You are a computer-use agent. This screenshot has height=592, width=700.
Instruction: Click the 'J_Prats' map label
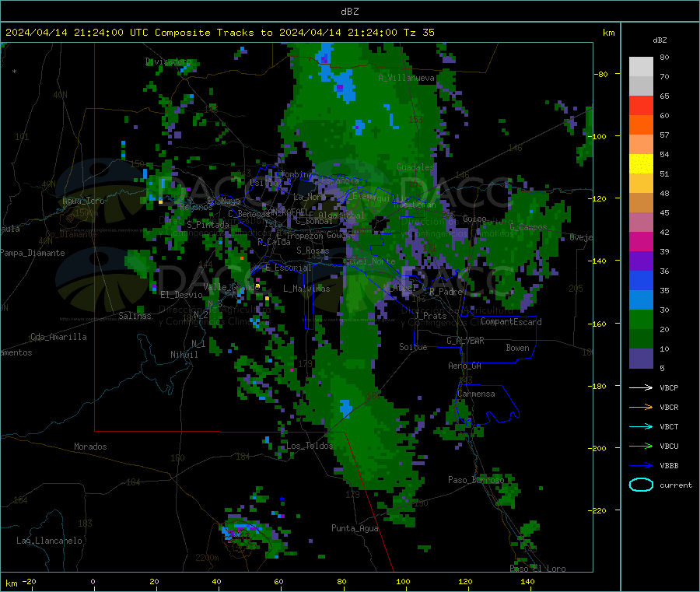click(x=430, y=316)
